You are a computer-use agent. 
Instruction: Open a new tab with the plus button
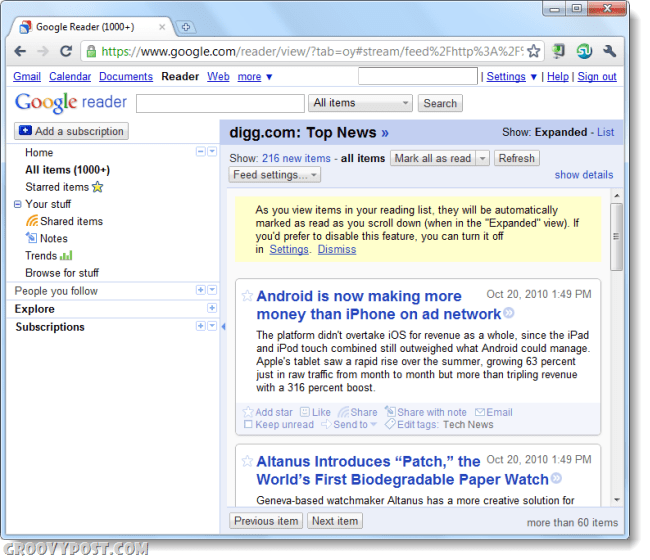[186, 27]
